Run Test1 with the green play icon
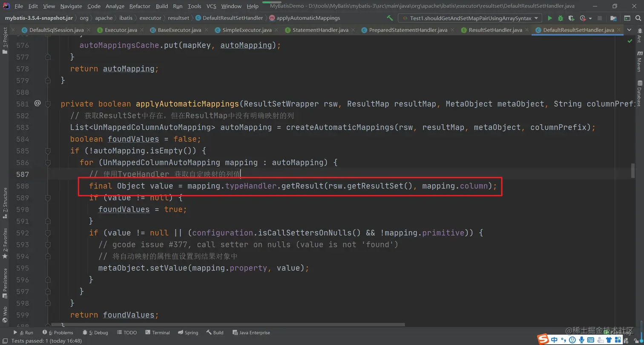The height and width of the screenshot is (345, 644). point(550,18)
